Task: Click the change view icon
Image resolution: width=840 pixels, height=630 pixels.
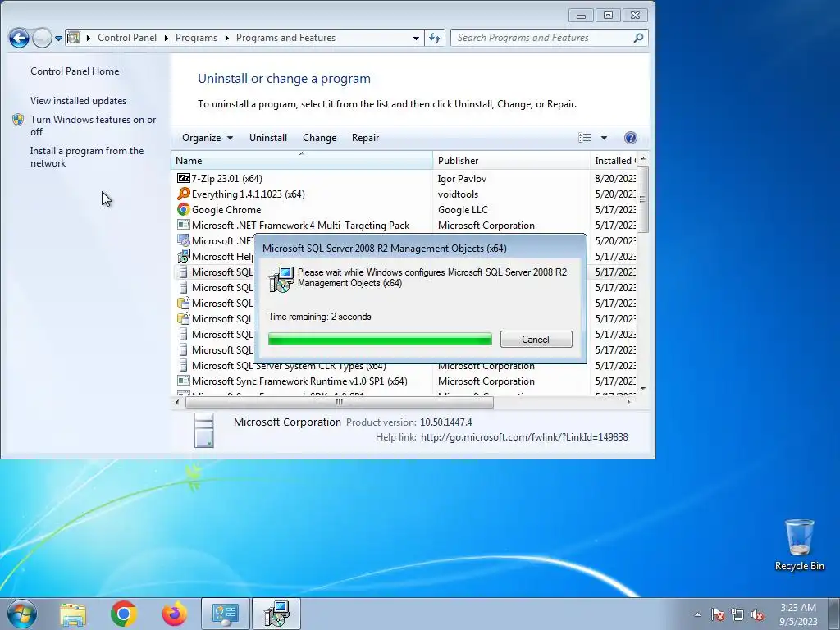Action: point(584,138)
